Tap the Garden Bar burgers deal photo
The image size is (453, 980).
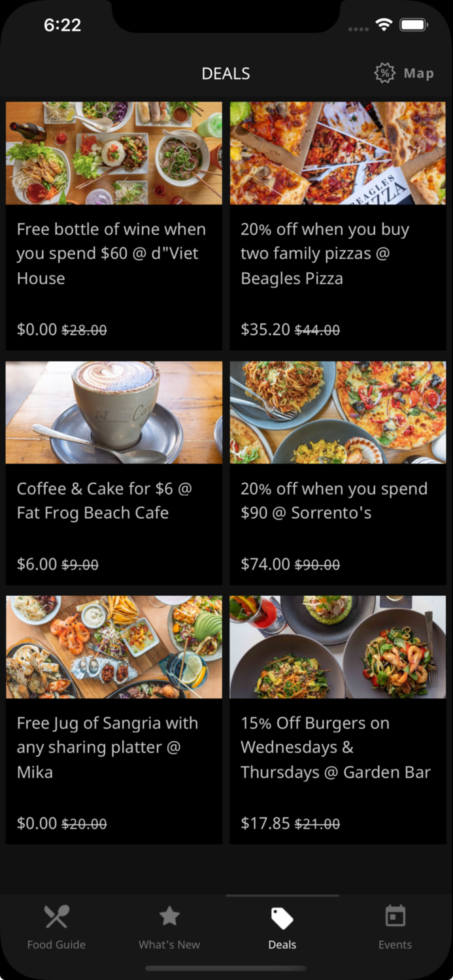point(337,647)
